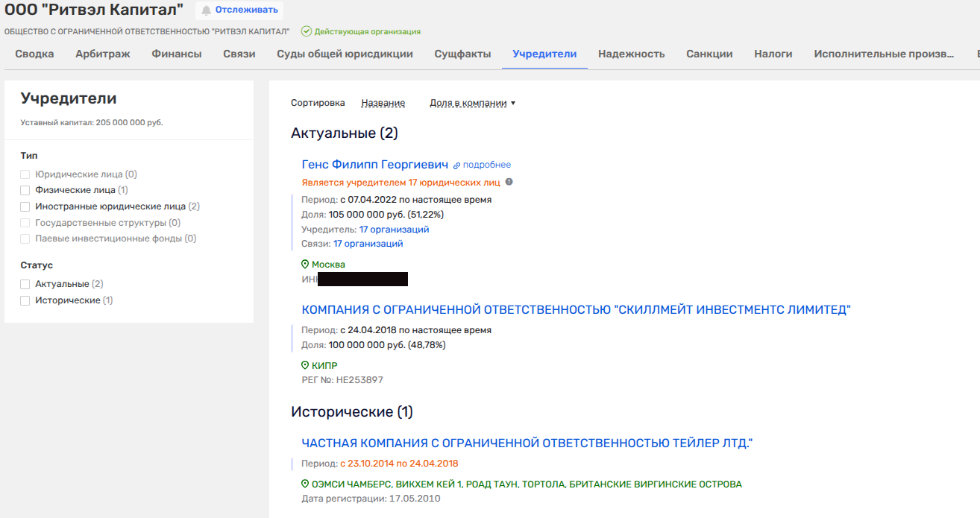The image size is (980, 518).
Task: Sort founders by Название
Action: [383, 104]
